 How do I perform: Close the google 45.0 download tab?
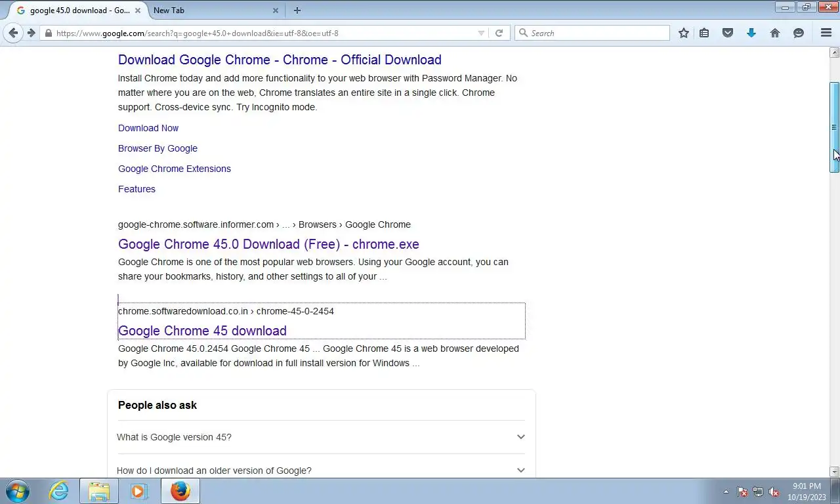pyautogui.click(x=138, y=10)
